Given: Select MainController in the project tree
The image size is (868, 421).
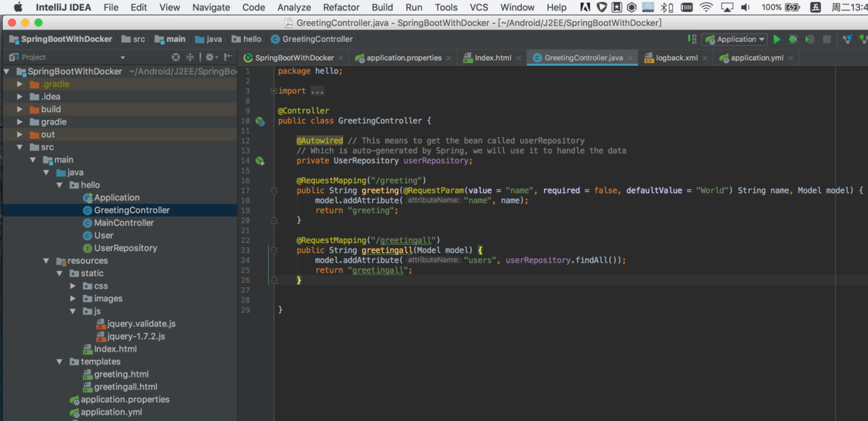Looking at the screenshot, I should [x=124, y=223].
